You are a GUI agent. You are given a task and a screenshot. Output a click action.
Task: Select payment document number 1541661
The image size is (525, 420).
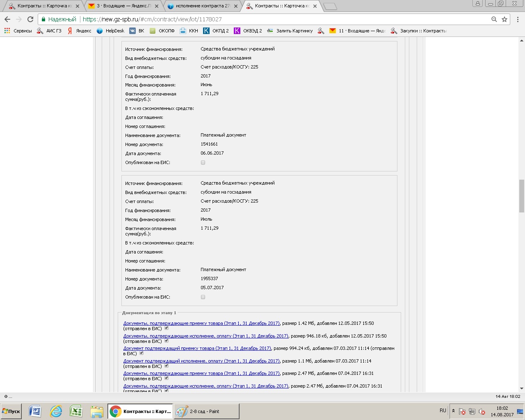(209, 144)
